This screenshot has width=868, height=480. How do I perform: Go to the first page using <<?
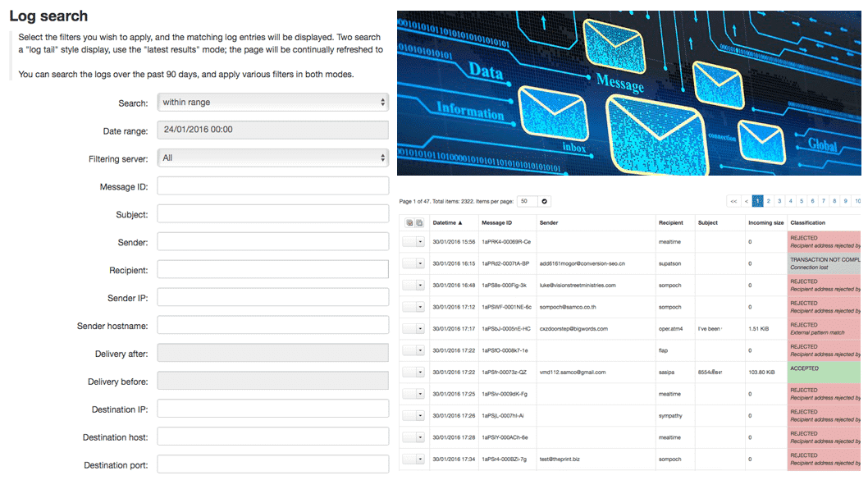coord(733,202)
